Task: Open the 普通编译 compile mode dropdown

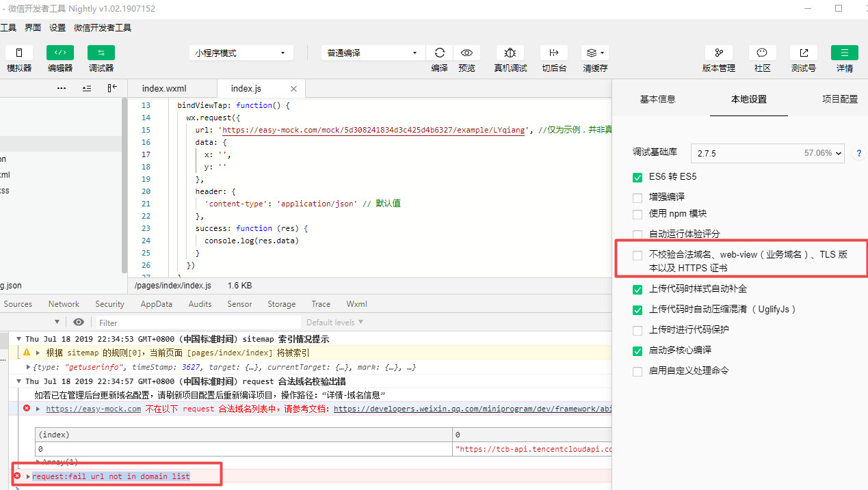Action: coord(373,53)
